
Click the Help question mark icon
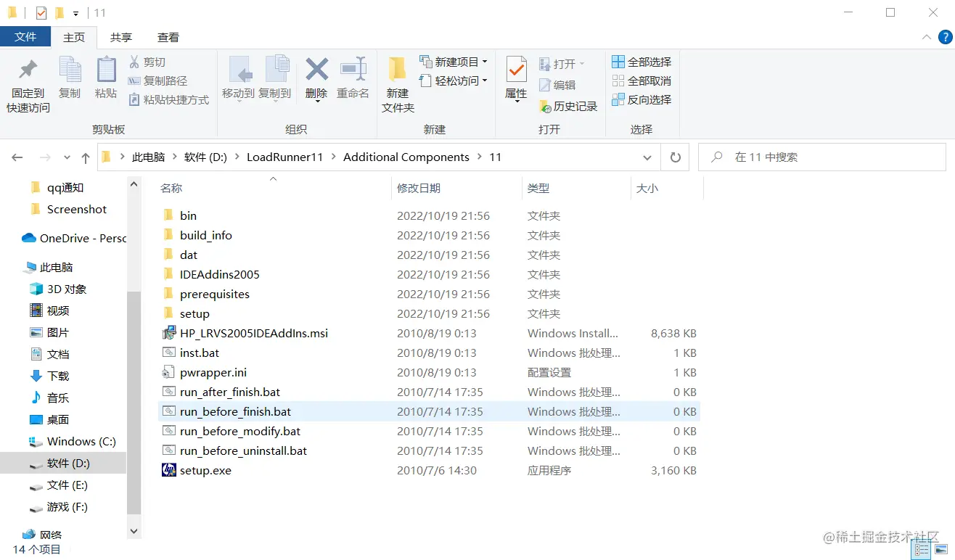(x=944, y=37)
